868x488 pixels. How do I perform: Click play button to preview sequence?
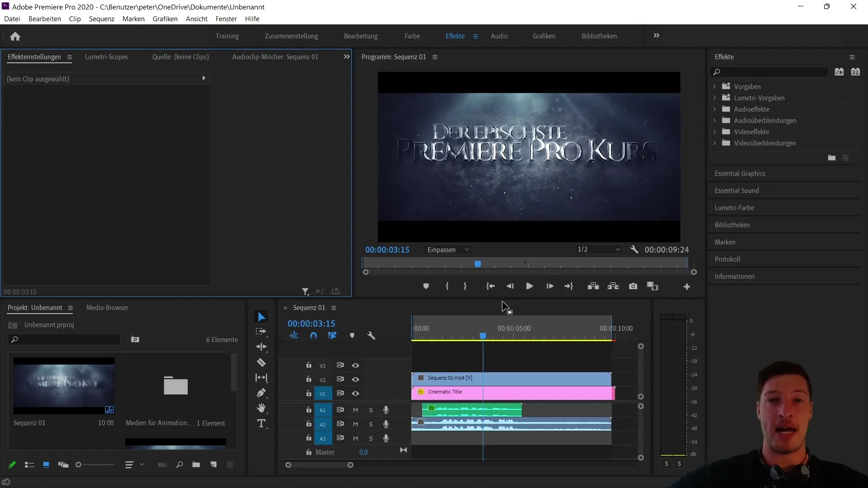click(530, 286)
